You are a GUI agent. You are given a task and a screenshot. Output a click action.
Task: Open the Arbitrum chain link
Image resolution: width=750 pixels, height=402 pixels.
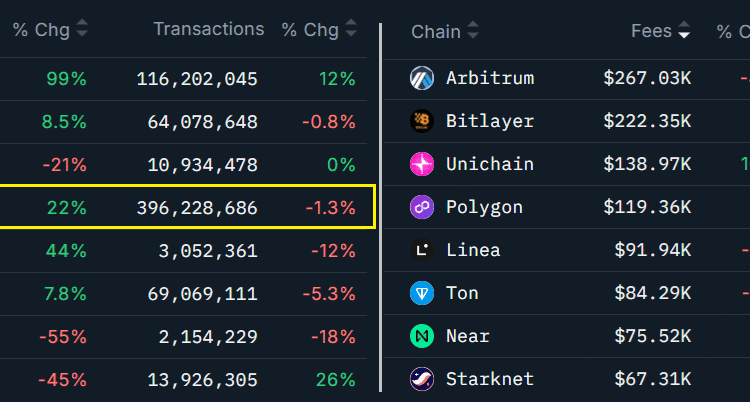pyautogui.click(x=490, y=78)
